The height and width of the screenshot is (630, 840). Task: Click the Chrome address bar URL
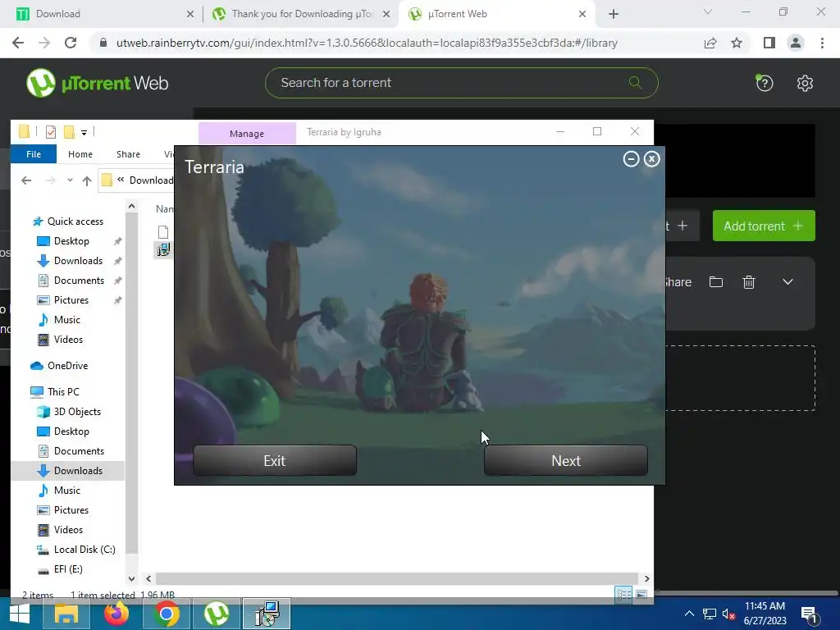tap(367, 43)
